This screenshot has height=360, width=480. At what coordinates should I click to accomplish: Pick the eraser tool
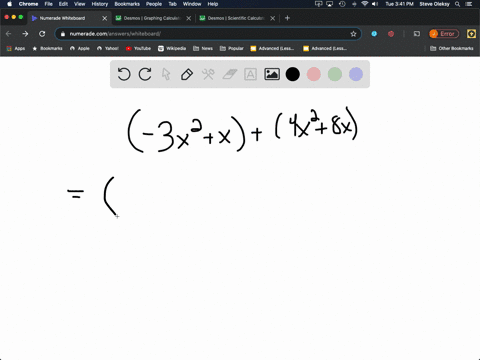[x=229, y=74]
